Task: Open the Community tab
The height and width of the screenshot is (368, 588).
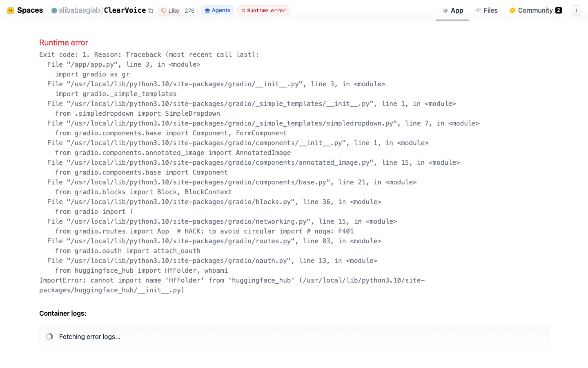Action: [x=535, y=10]
